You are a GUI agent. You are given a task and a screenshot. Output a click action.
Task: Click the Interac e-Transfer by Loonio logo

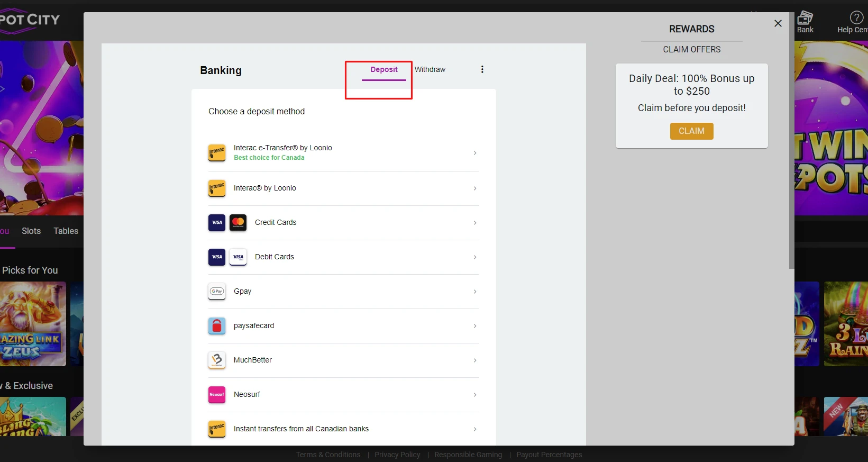[x=217, y=153]
